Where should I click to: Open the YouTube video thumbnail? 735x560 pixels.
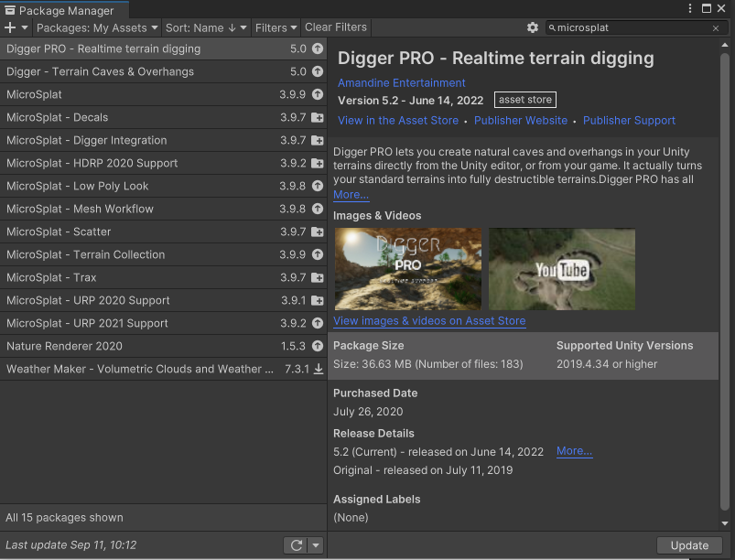(x=562, y=268)
